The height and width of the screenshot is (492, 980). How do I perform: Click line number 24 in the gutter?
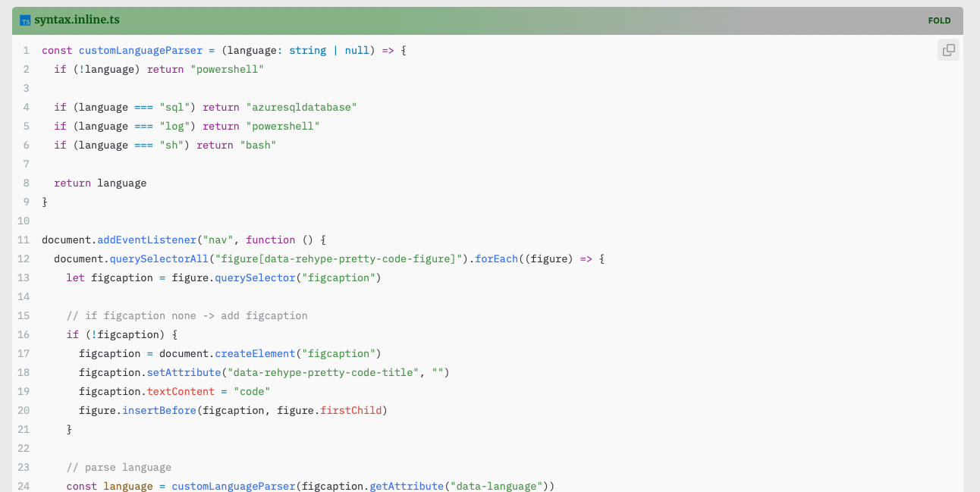(x=23, y=486)
